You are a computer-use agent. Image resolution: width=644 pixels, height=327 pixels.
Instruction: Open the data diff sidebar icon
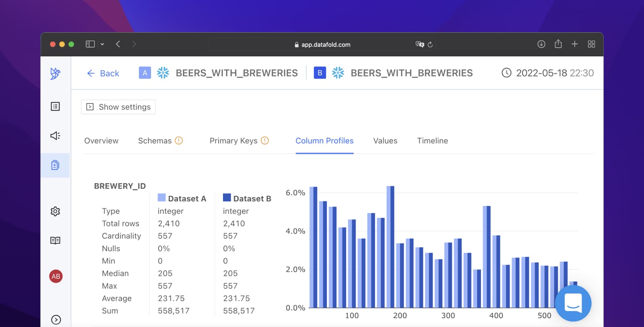coord(55,165)
